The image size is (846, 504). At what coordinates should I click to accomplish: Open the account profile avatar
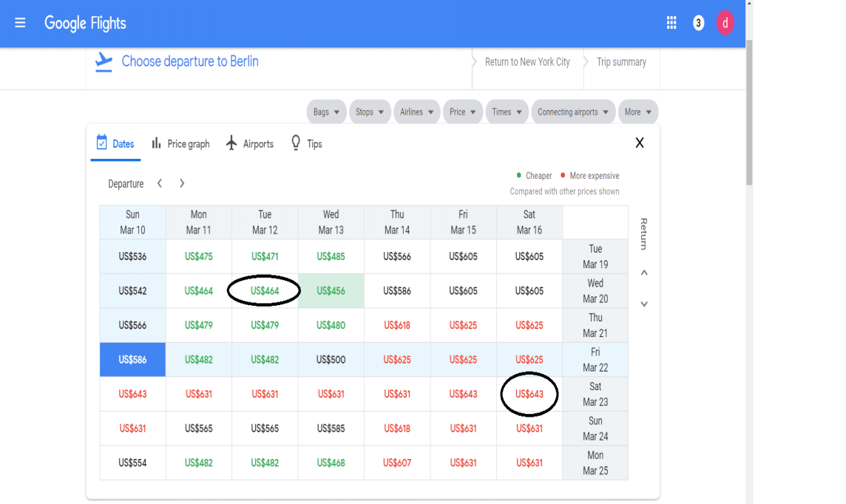point(725,23)
